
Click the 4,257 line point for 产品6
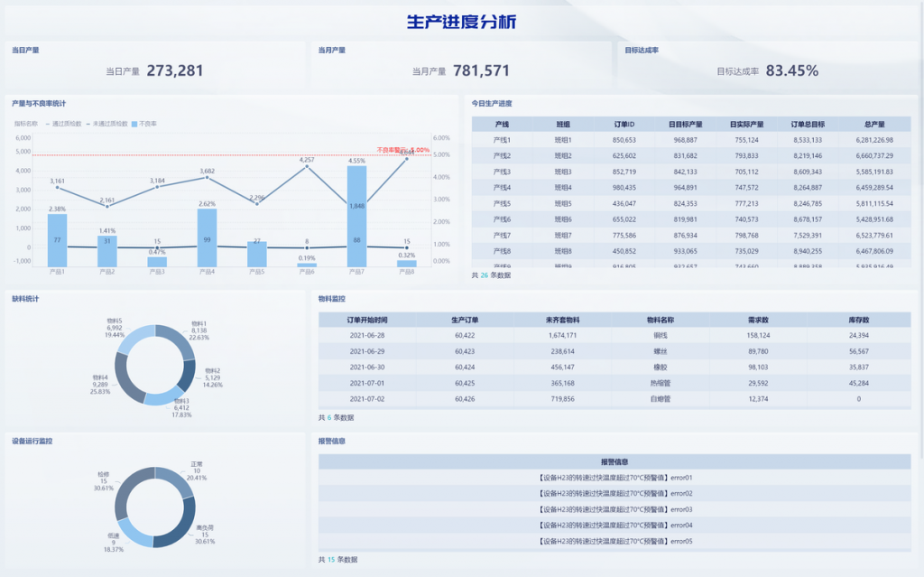pyautogui.click(x=307, y=166)
